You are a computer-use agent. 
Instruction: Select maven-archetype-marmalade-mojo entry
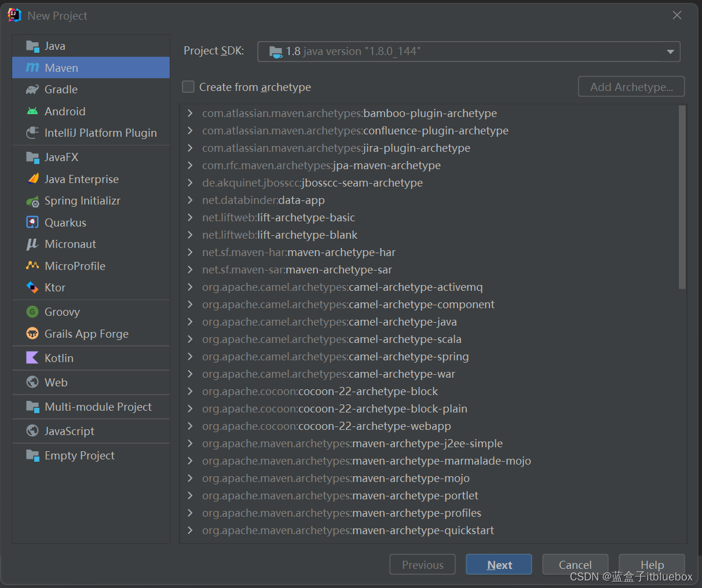pyautogui.click(x=366, y=461)
